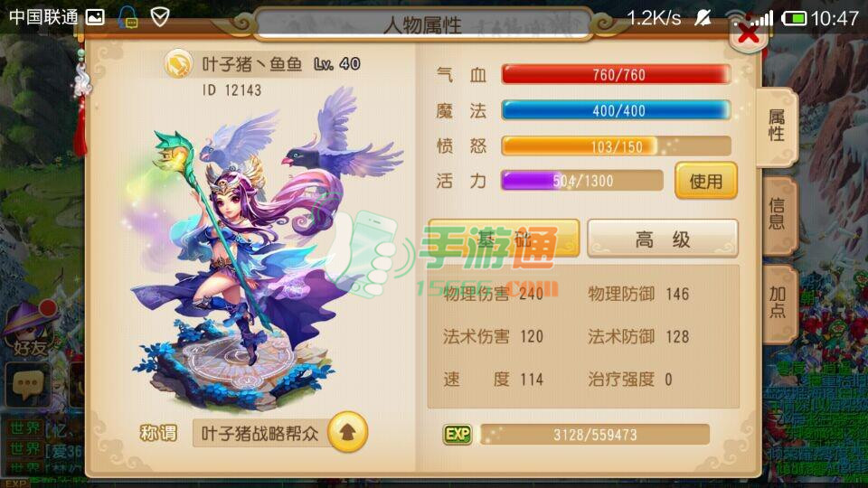
Task: Select the 高级 advanced stats tab
Action: pyautogui.click(x=663, y=239)
